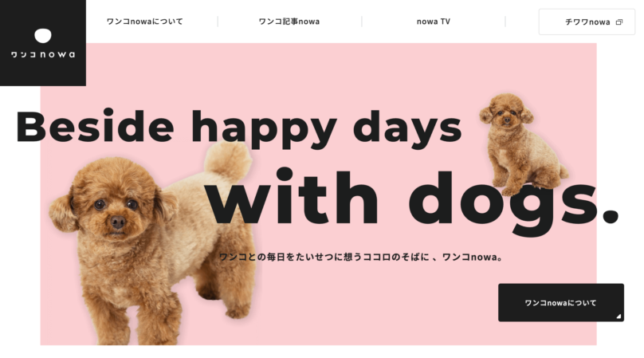Click the Japanese tagline ending ワンコnowa。
644x358 pixels.
[x=360, y=257]
